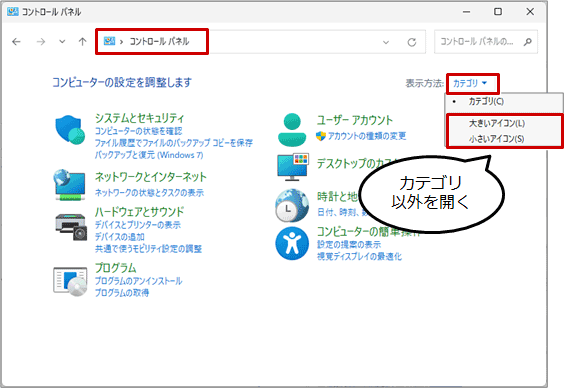This screenshot has width=566, height=388.
Task: Open コンピューターの簡単操作 heading link
Action: [x=368, y=231]
